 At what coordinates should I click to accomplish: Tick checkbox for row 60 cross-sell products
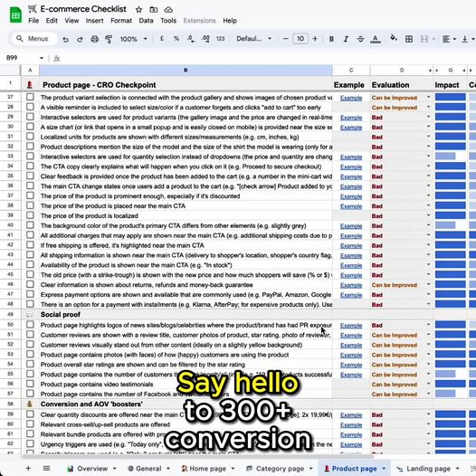coord(30,424)
